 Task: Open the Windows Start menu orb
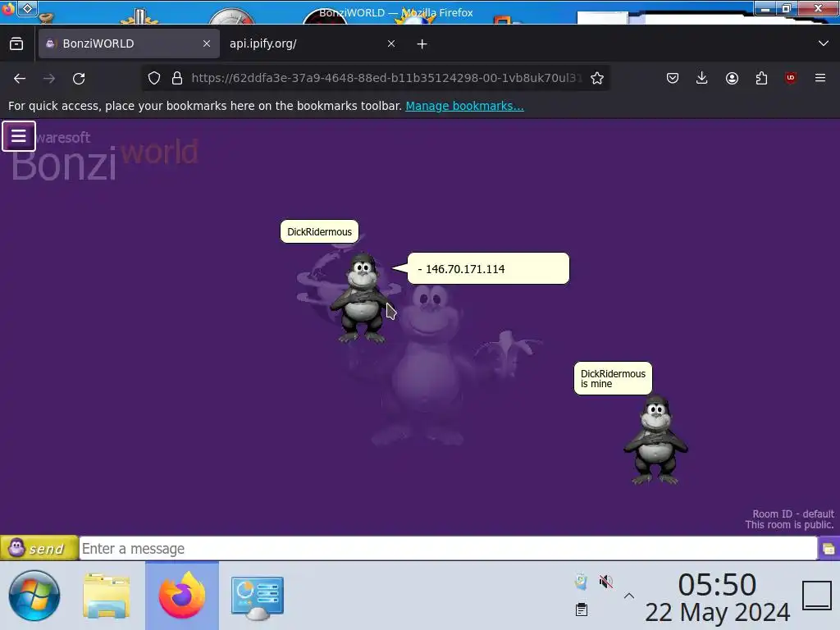point(34,596)
